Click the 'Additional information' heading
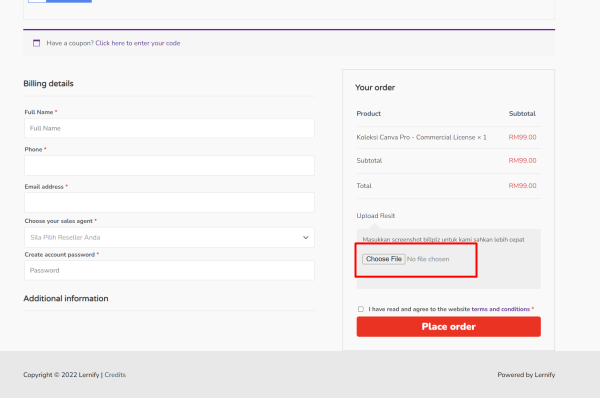This screenshot has width=600, height=398. pos(66,298)
